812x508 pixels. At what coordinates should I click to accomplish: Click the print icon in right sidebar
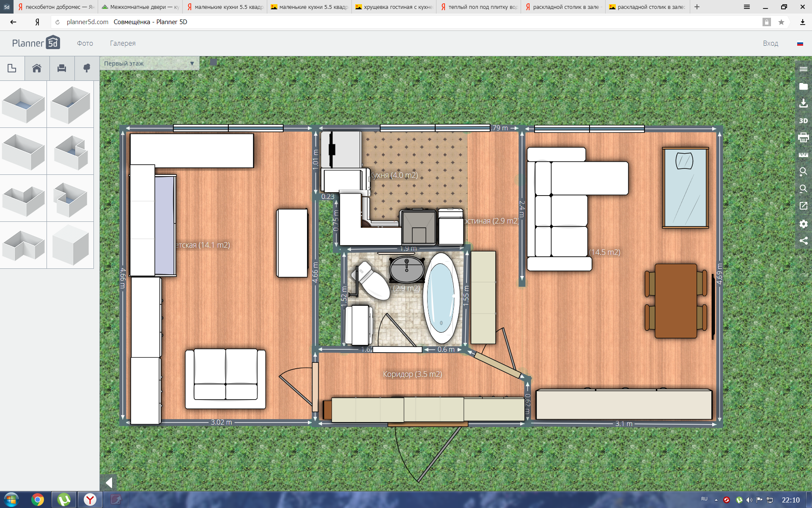pyautogui.click(x=803, y=138)
